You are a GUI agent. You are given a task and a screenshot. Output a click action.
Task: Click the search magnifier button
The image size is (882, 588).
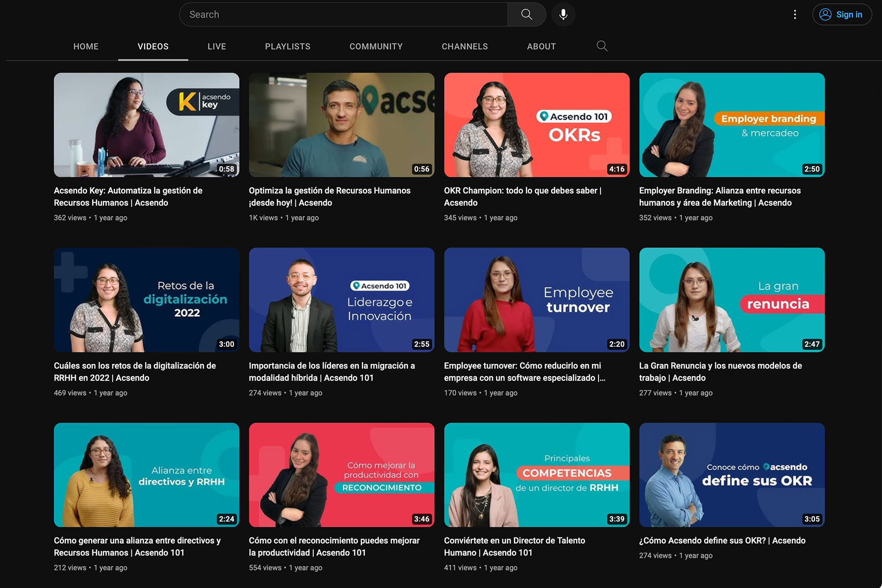[526, 14]
